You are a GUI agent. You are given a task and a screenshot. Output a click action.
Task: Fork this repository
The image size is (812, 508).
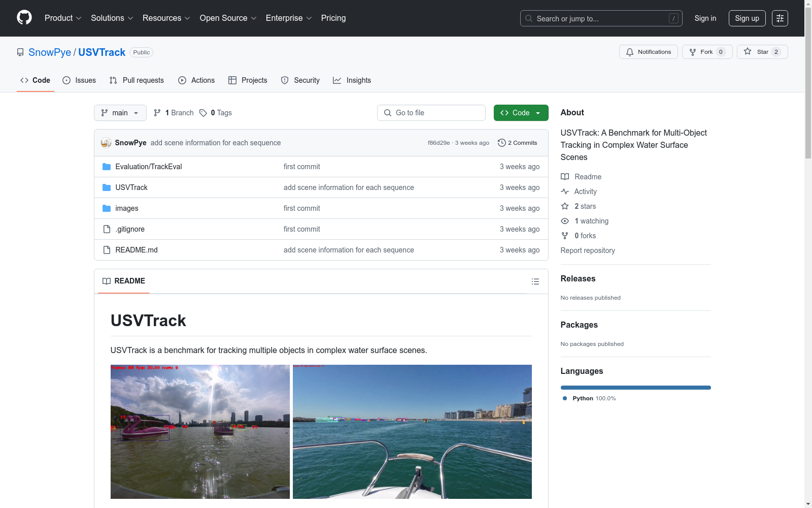[x=707, y=52]
